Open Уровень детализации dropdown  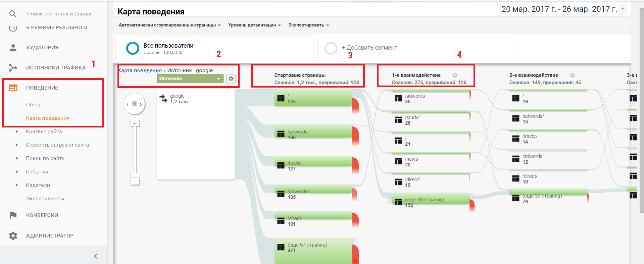254,25
